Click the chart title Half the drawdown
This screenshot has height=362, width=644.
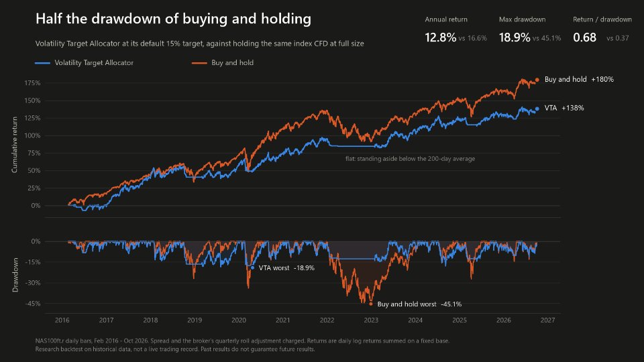(x=173, y=19)
